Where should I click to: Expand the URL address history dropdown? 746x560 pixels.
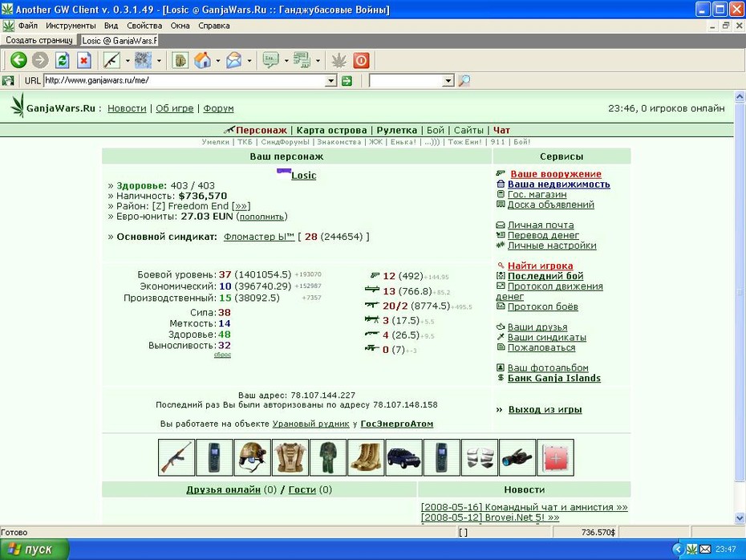[331, 81]
